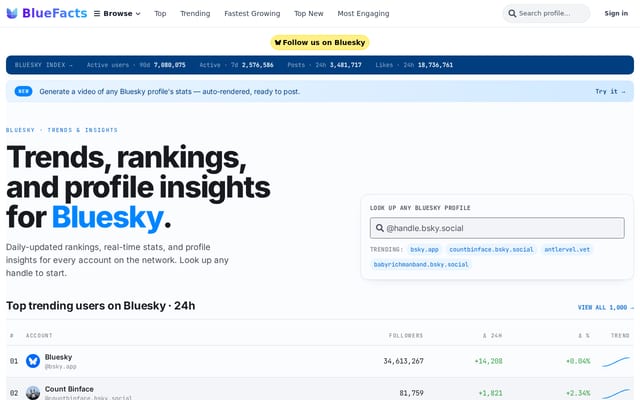The height and width of the screenshot is (400, 640).
Task: Click the Browse hamburger menu icon
Action: coord(97,13)
